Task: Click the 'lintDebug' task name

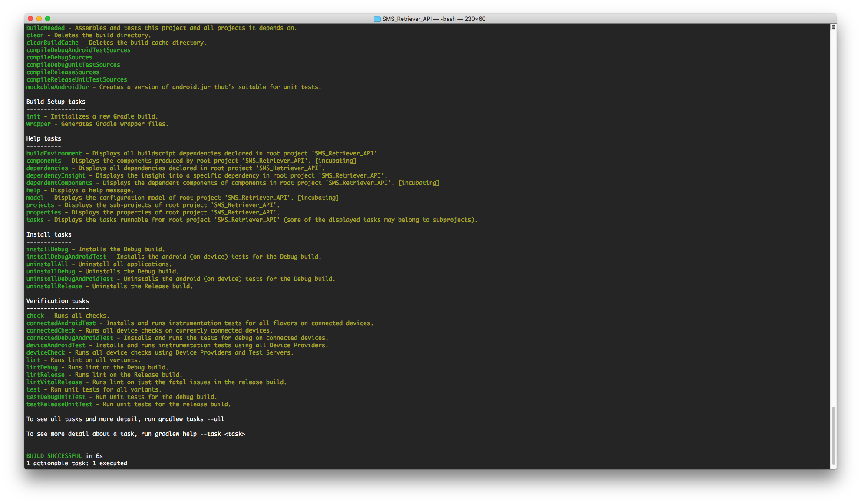Action: (x=42, y=367)
